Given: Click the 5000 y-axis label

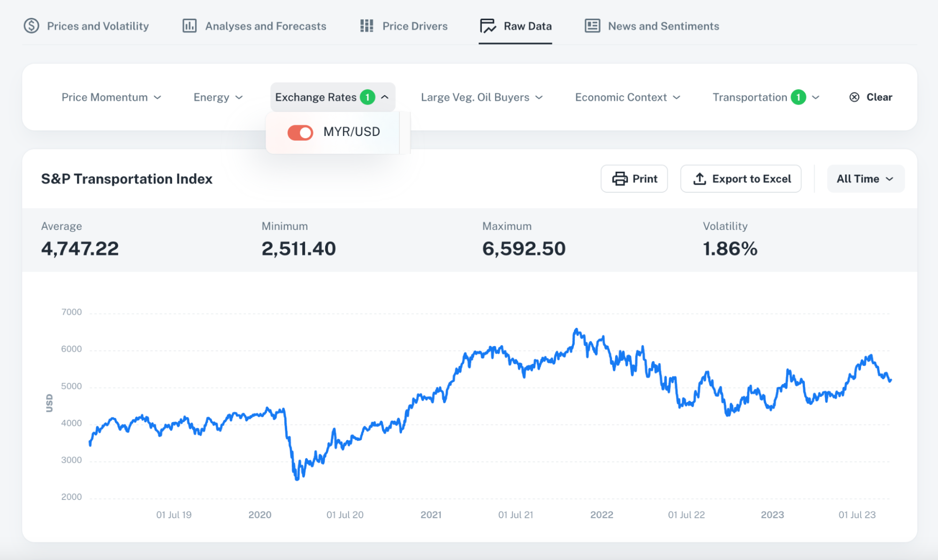Looking at the screenshot, I should click(71, 386).
